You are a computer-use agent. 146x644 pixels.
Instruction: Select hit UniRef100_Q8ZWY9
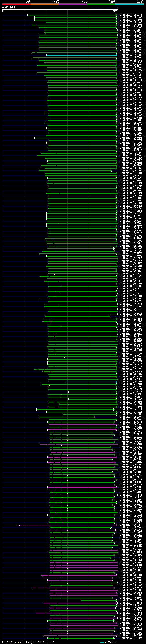tap(131, 429)
